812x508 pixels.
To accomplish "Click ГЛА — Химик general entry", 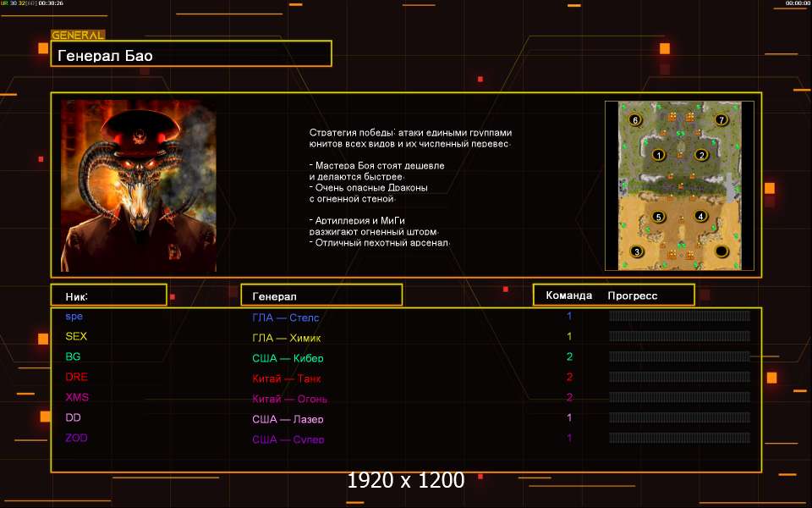I will click(287, 338).
